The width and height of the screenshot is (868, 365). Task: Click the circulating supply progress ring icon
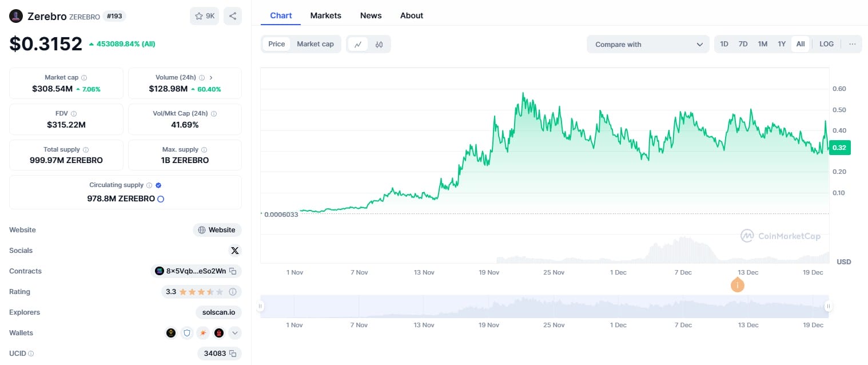point(161,199)
